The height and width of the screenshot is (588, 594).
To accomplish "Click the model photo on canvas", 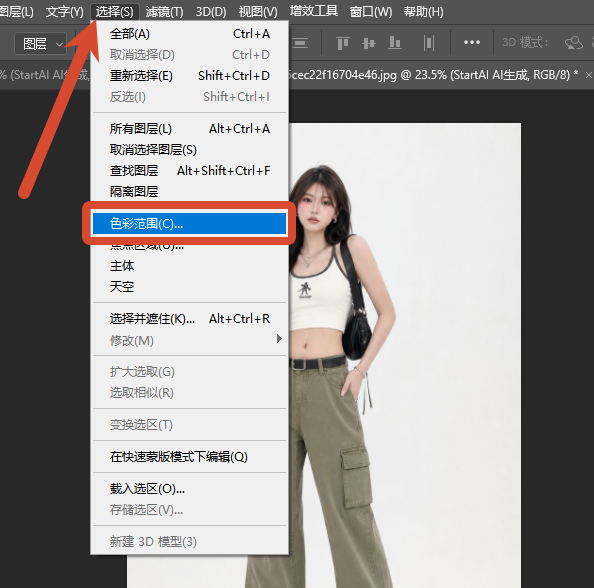I will tap(405, 355).
